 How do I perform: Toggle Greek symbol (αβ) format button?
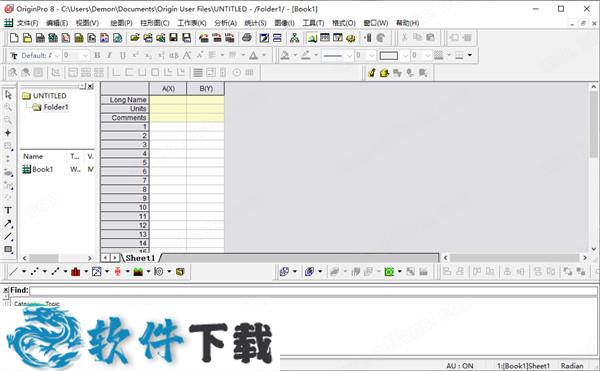click(x=174, y=55)
